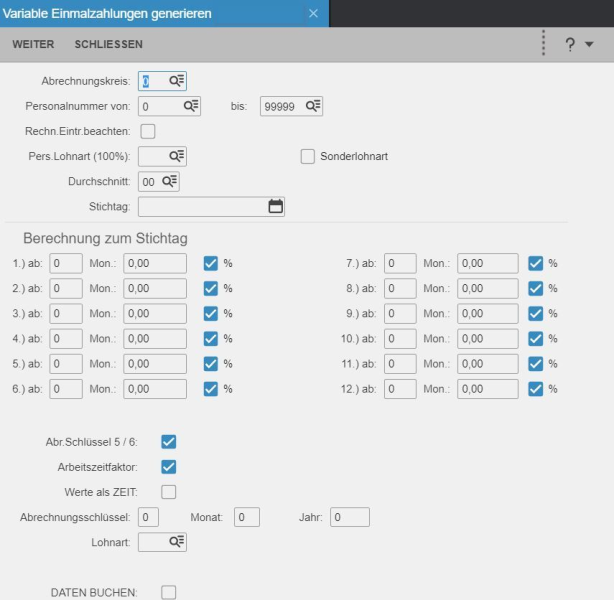The image size is (614, 600).
Task: Click the Mon. value field in row 10.)
Action: pyautogui.click(x=488, y=338)
